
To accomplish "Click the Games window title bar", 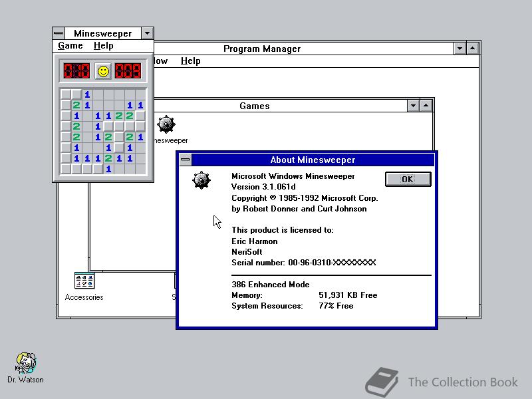I will 255,106.
